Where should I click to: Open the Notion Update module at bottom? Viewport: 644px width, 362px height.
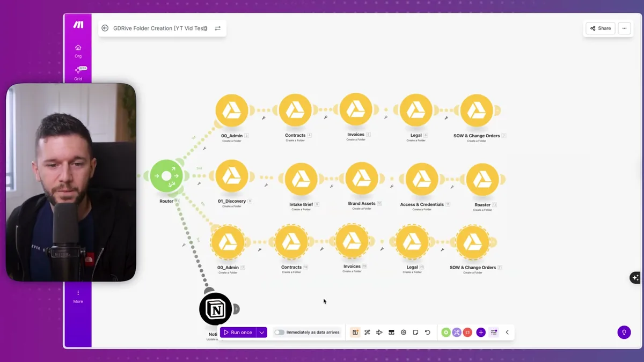click(215, 309)
